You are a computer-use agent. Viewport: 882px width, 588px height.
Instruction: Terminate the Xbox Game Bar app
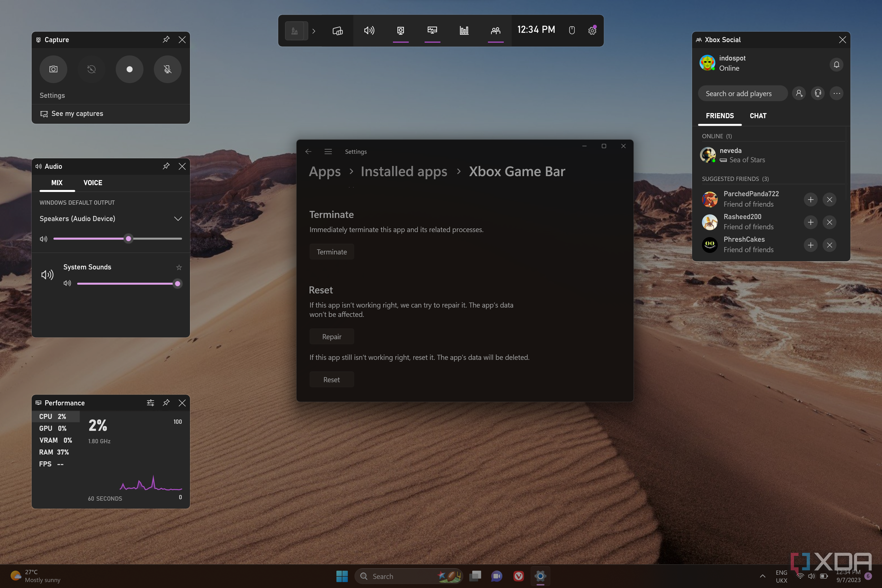pos(332,252)
